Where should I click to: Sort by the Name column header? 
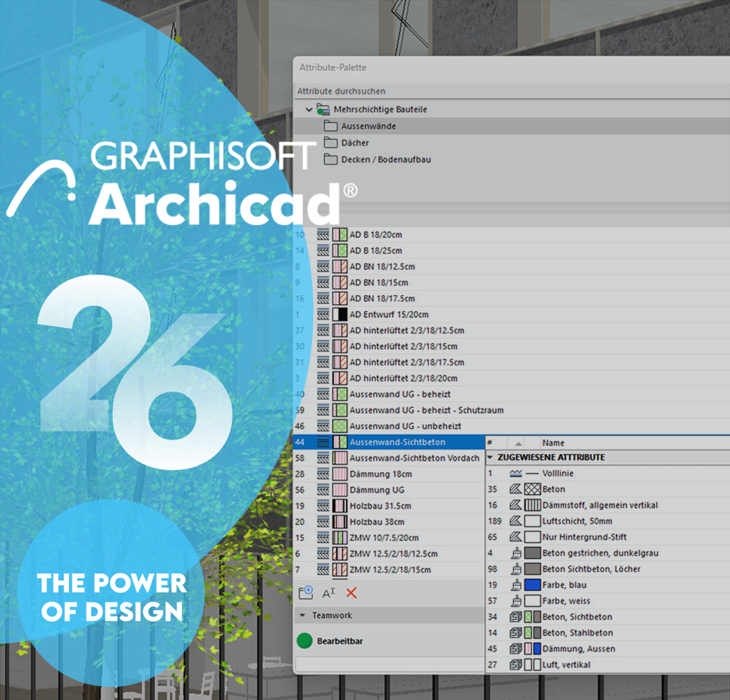[x=553, y=443]
